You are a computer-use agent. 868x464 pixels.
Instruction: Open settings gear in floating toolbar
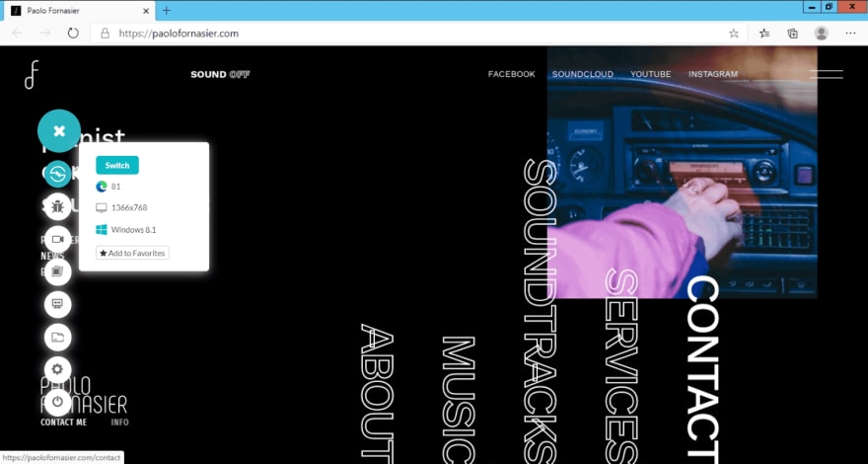57,369
